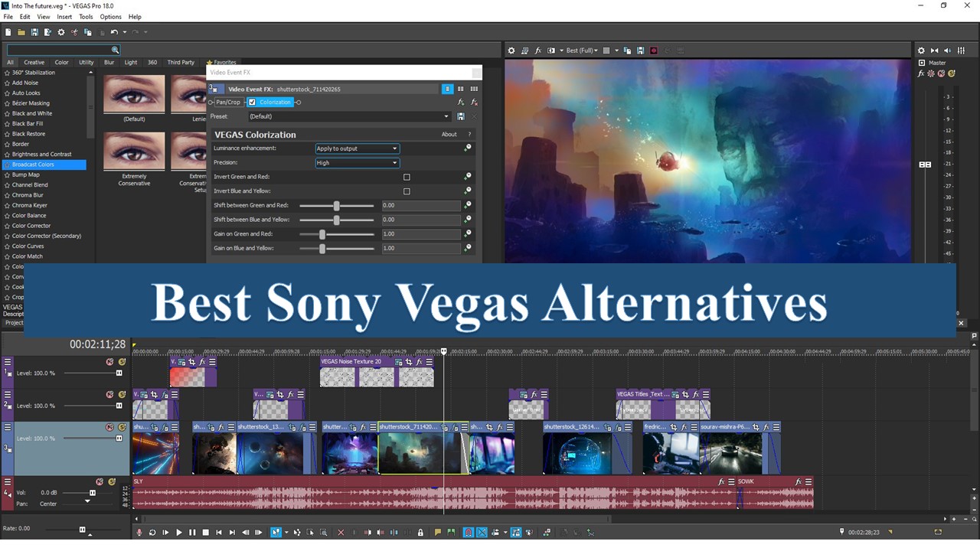Viewport: 980px width, 551px height.
Task: Open Luminance enhancement dropdown
Action: coord(358,148)
